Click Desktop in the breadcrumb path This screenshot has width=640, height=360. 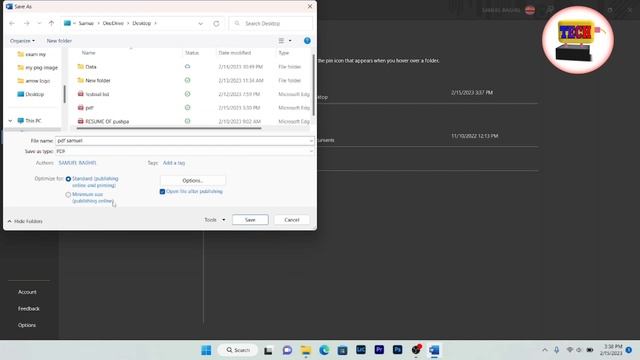pos(142,24)
